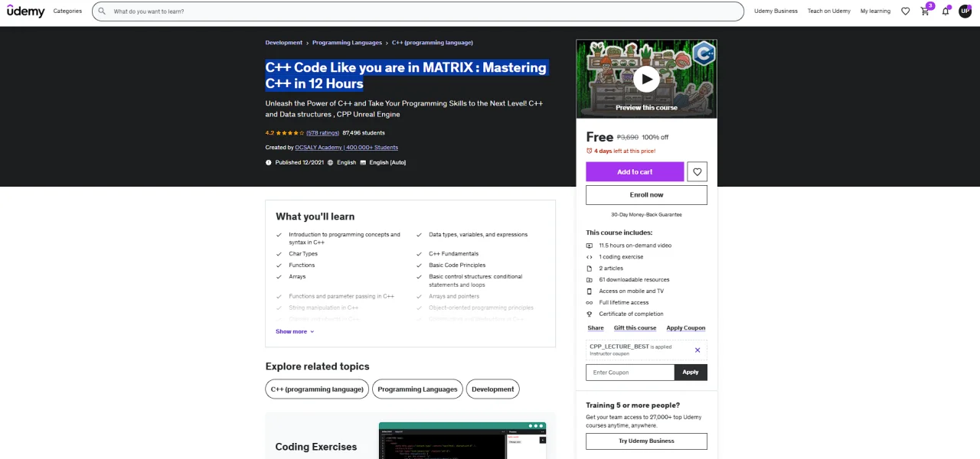Go to My learning
The width and height of the screenshot is (980, 459).
tap(875, 11)
